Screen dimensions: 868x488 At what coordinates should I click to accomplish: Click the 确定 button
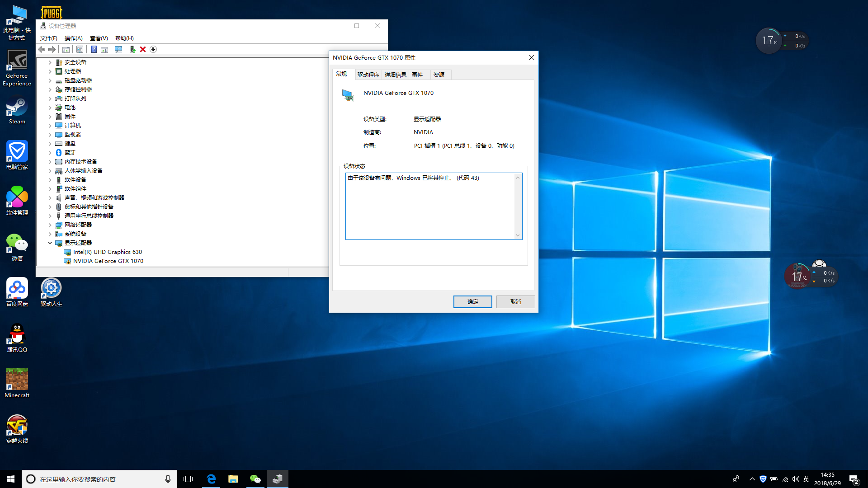[472, 301]
